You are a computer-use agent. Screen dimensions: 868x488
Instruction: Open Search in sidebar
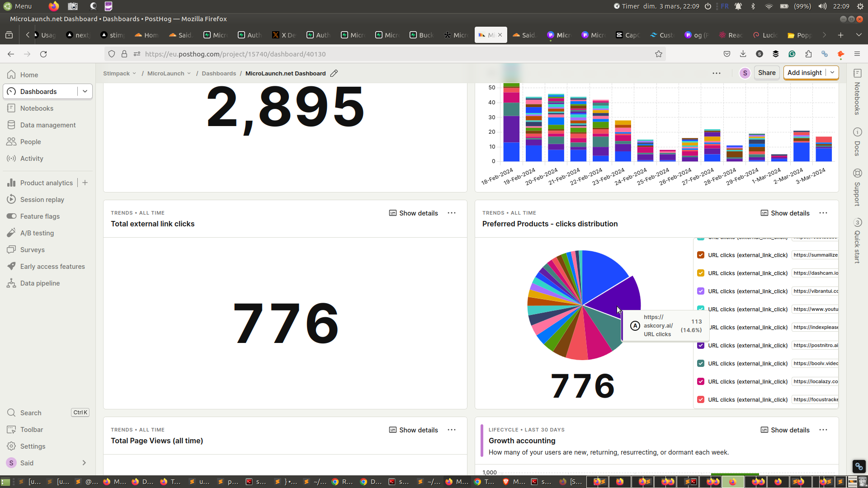tap(31, 413)
